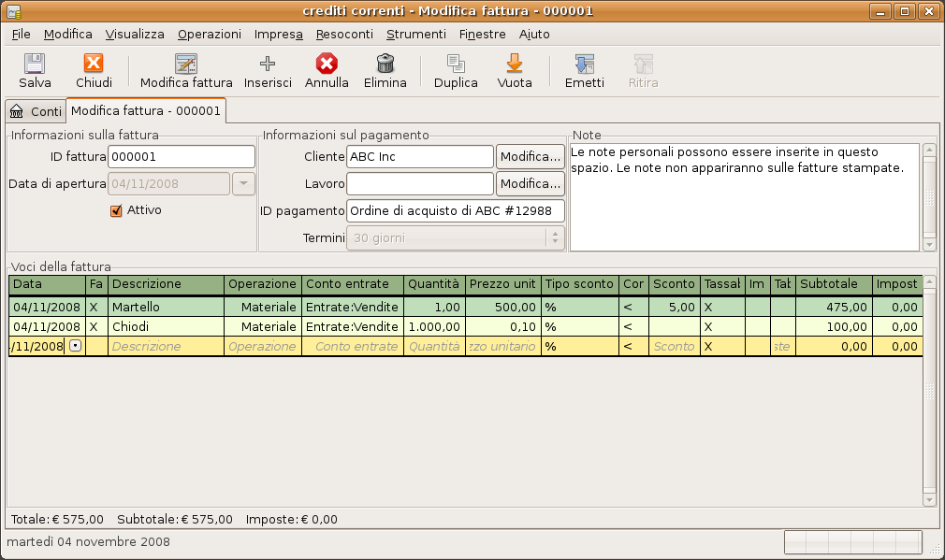Click the Salva floppy disk icon
The image size is (945, 560).
(35, 64)
